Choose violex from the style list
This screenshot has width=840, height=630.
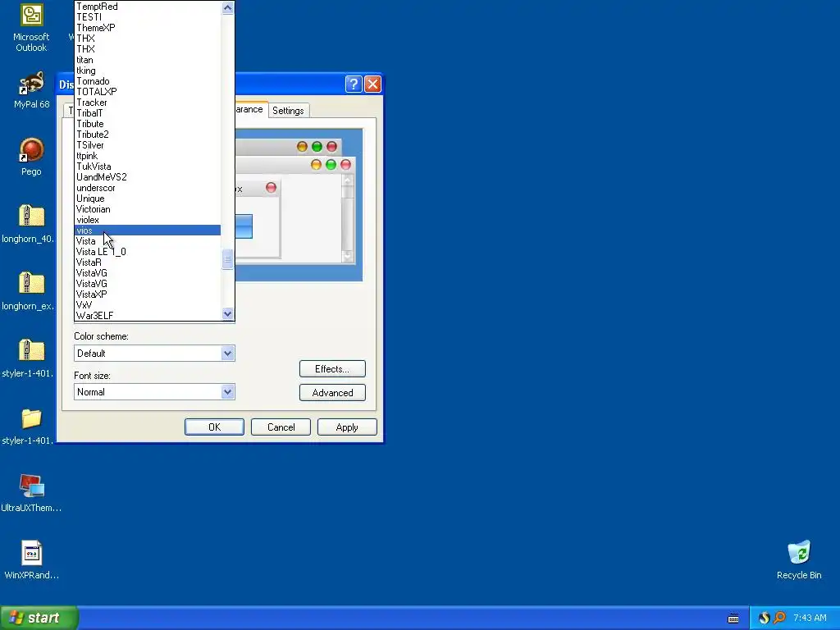tap(148, 220)
